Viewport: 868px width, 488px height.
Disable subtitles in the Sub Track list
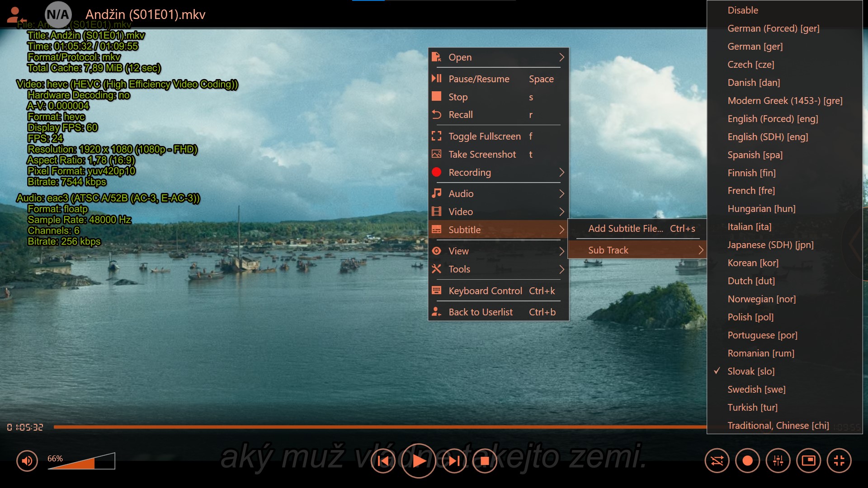point(743,10)
